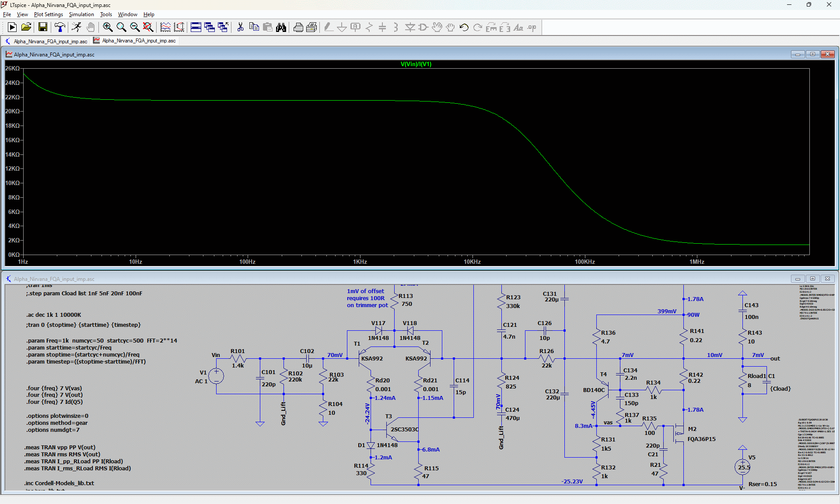840x504 pixels.
Task: Open the View menu
Action: (22, 14)
